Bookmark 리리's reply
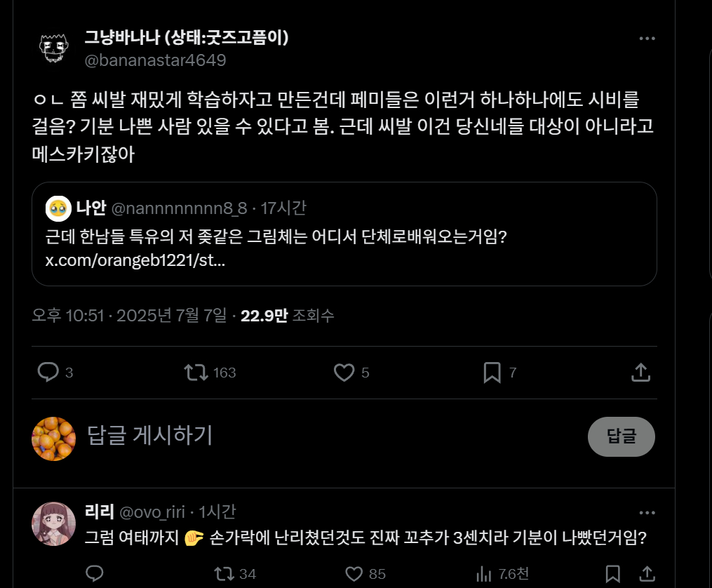The width and height of the screenshot is (712, 588). [613, 574]
